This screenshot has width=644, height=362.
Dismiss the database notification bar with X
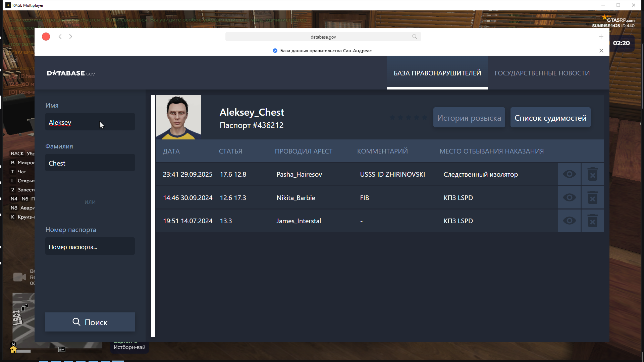pyautogui.click(x=601, y=51)
